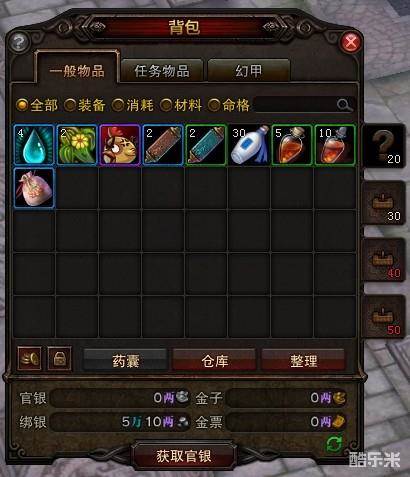Click the 获取官银 button
410x477 pixels.
[x=184, y=456]
